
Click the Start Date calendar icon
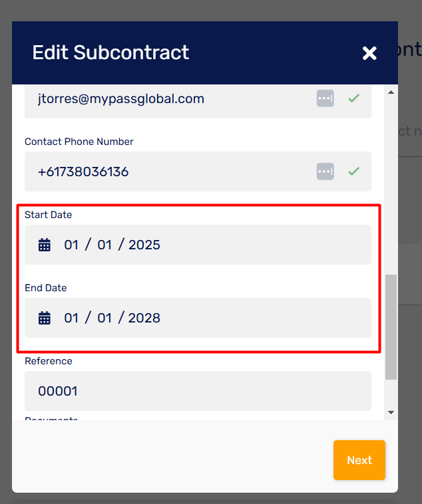tap(45, 245)
